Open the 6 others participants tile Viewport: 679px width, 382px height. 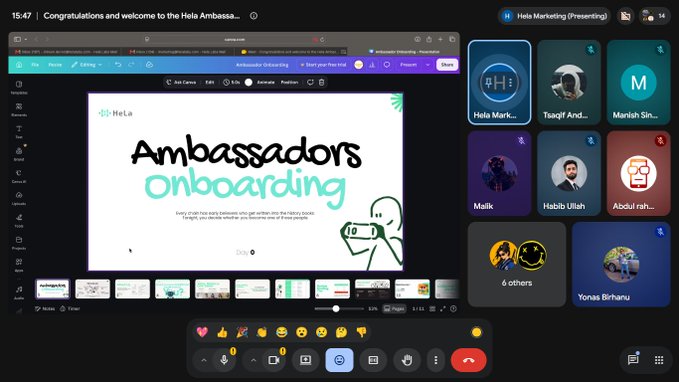coord(517,264)
